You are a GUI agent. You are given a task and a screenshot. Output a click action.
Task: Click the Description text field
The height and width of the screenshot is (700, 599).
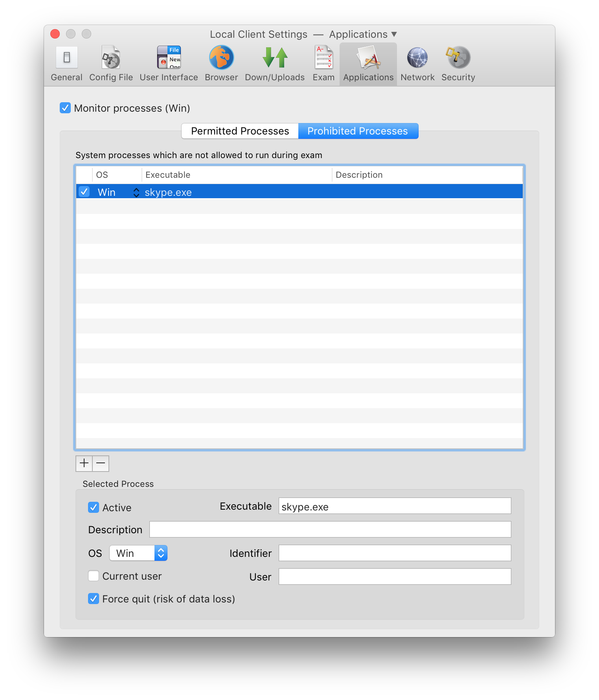coord(330,529)
